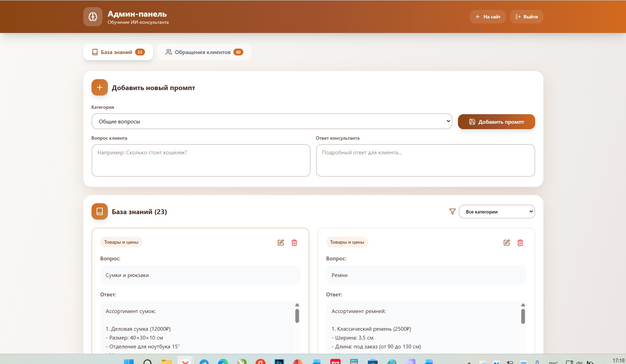Go back to the site via На сайт
The width and height of the screenshot is (626, 364).
pos(488,17)
